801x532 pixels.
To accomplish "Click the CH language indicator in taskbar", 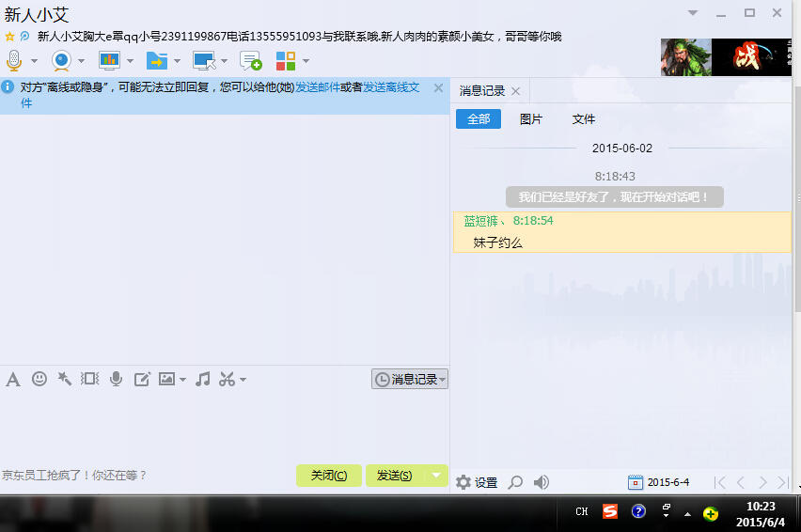I will pos(582,511).
